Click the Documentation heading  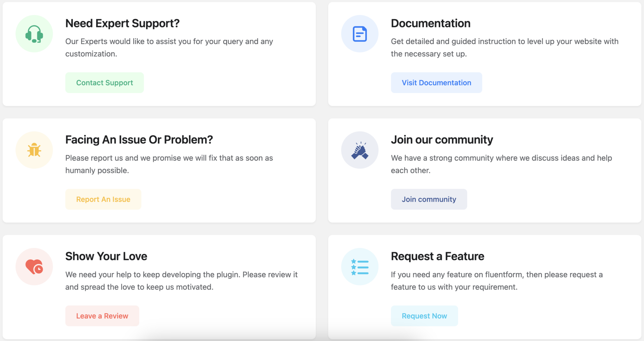coord(430,23)
